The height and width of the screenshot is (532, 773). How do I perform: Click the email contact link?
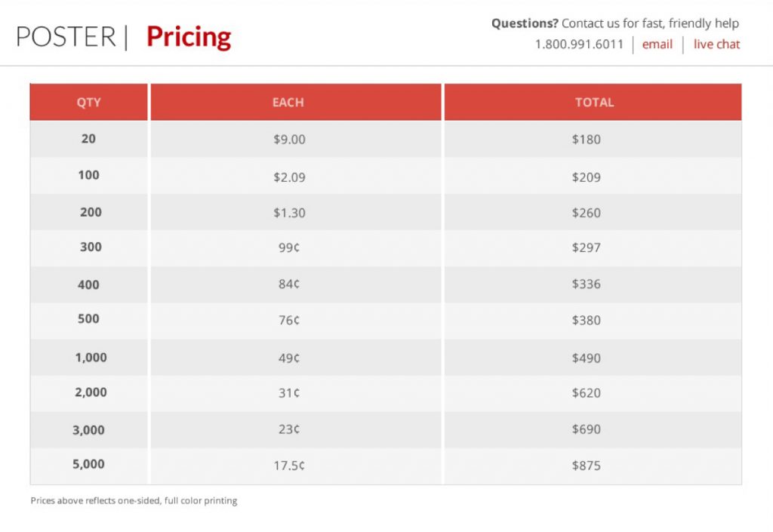pos(658,45)
